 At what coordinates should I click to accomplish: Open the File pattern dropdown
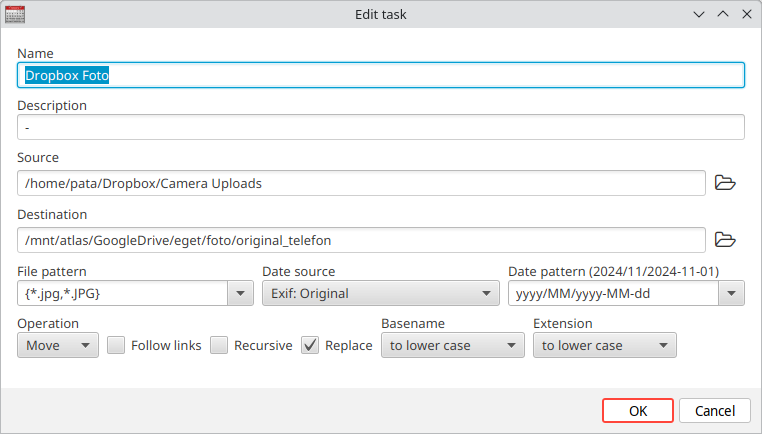[240, 293]
